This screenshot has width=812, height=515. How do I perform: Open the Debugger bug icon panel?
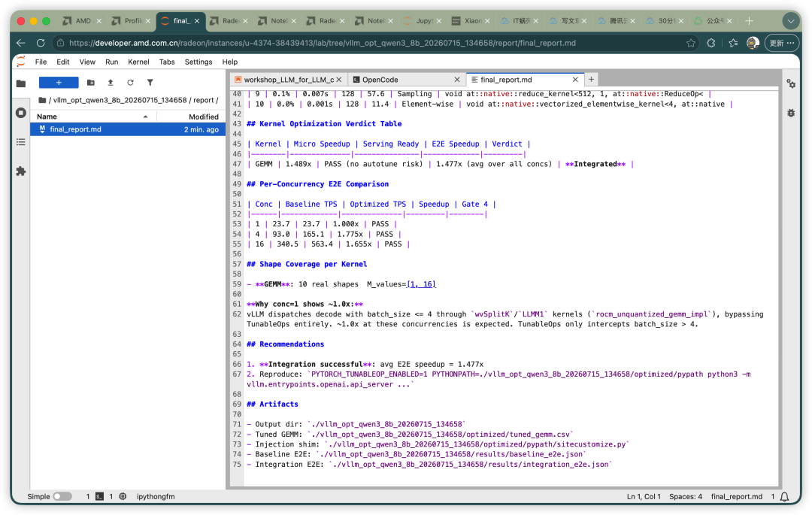pyautogui.click(x=791, y=112)
